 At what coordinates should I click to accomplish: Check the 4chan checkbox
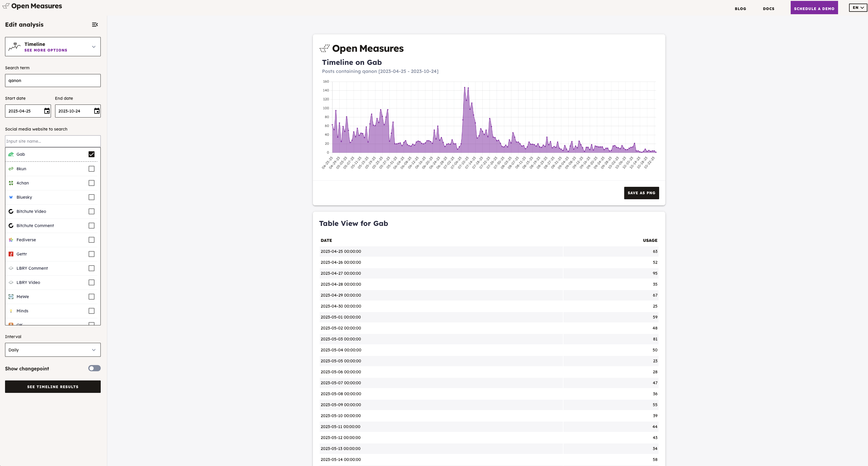point(91,183)
